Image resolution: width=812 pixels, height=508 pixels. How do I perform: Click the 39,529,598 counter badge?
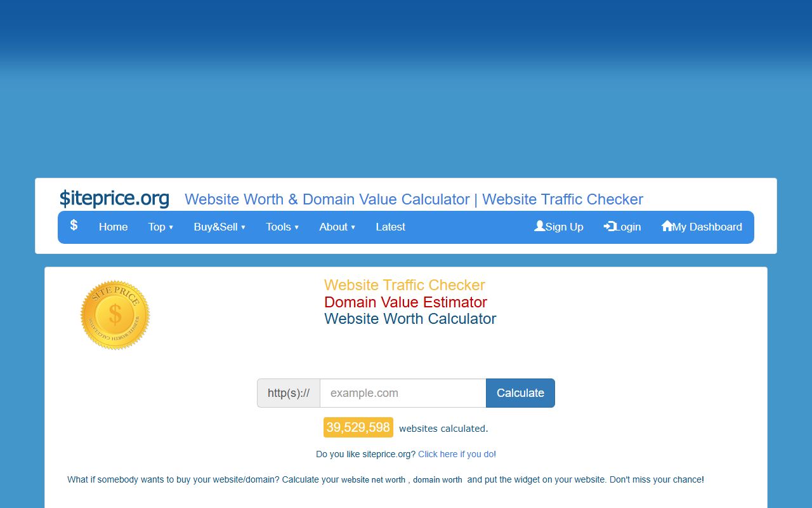point(358,427)
